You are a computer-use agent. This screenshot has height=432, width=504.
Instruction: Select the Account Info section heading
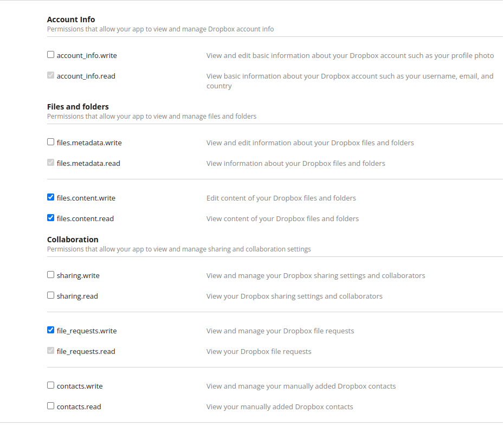point(71,19)
